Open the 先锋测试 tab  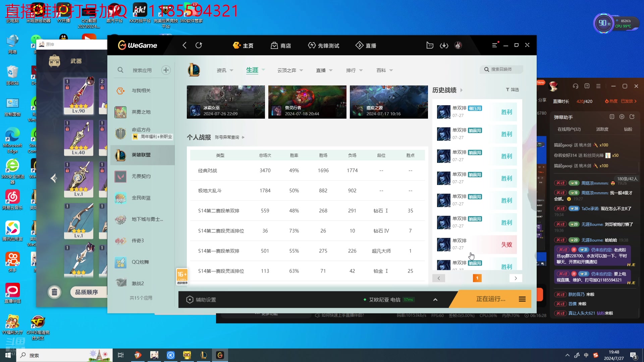(324, 46)
